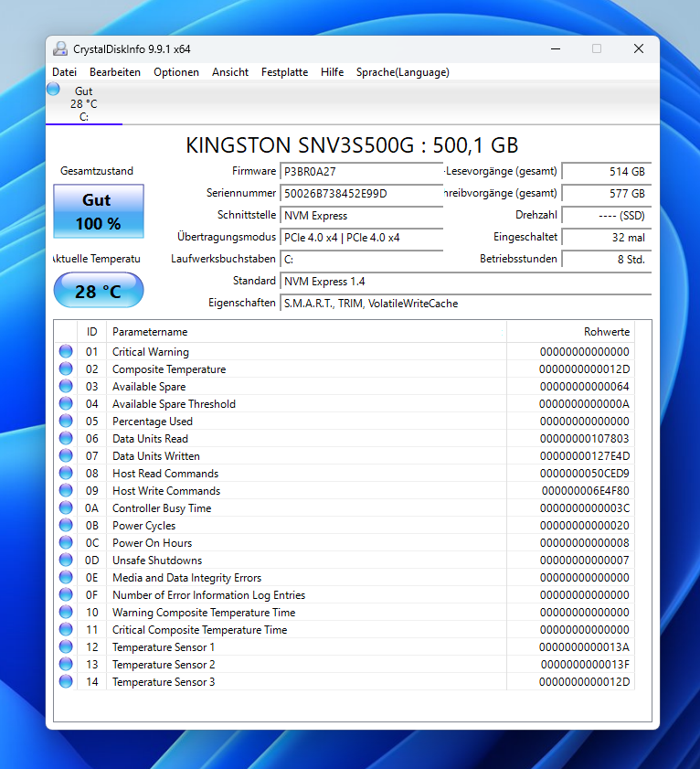Click raw value 000000000013F
The image size is (700, 769).
tap(585, 665)
